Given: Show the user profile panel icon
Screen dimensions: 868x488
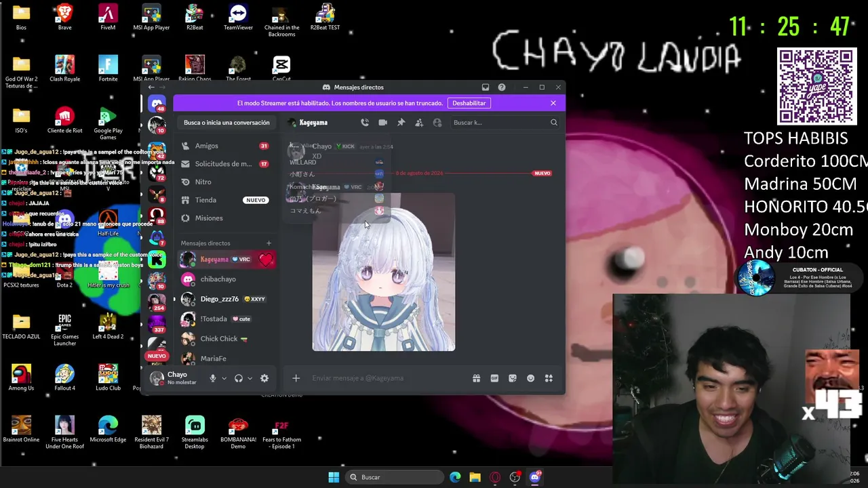Looking at the screenshot, I should click(437, 123).
